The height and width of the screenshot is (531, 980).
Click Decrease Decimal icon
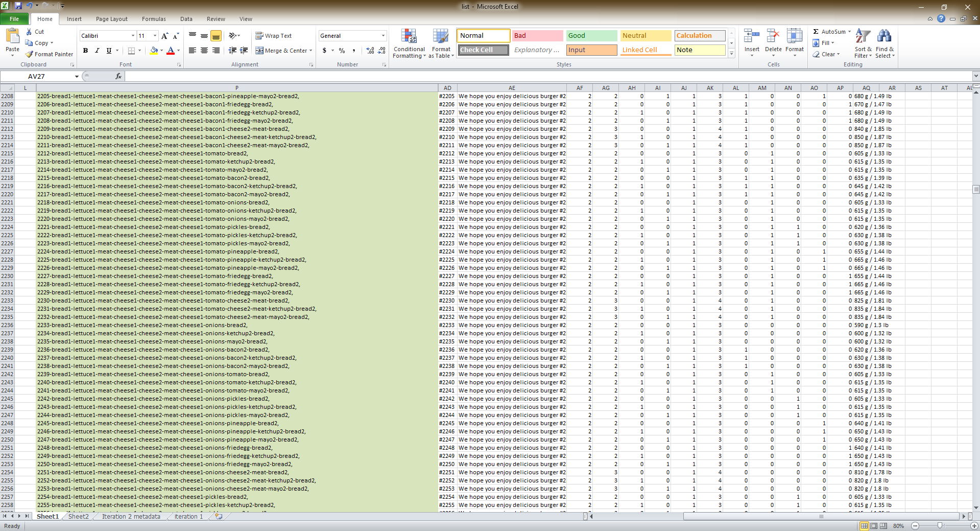click(382, 51)
